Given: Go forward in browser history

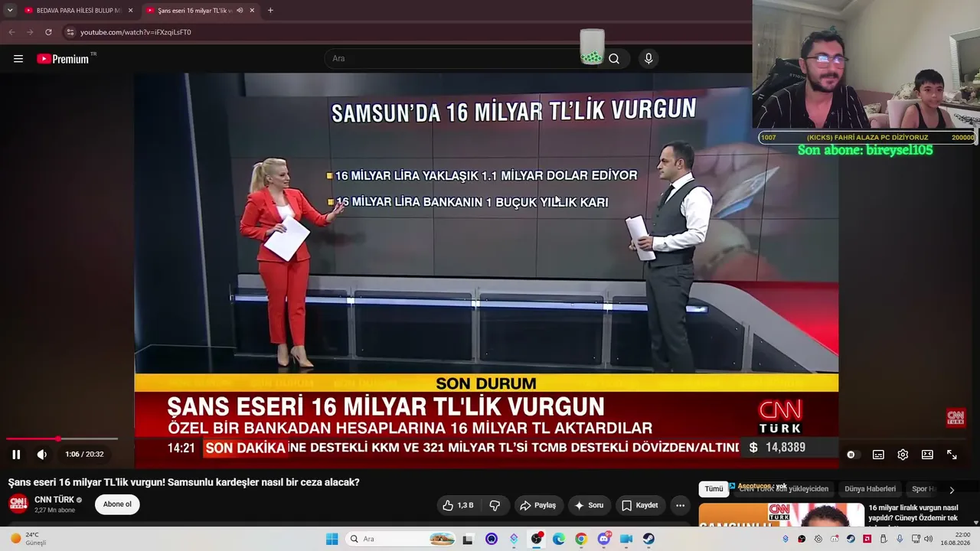Looking at the screenshot, I should (x=30, y=32).
